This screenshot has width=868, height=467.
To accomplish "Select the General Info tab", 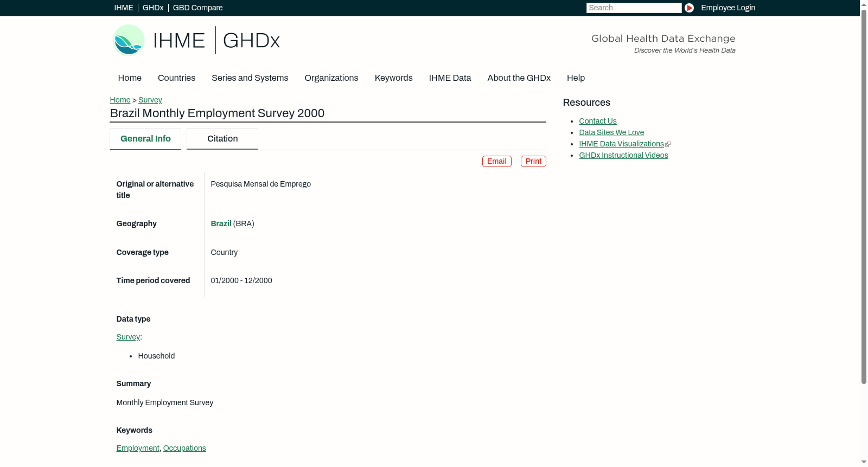I will point(145,139).
